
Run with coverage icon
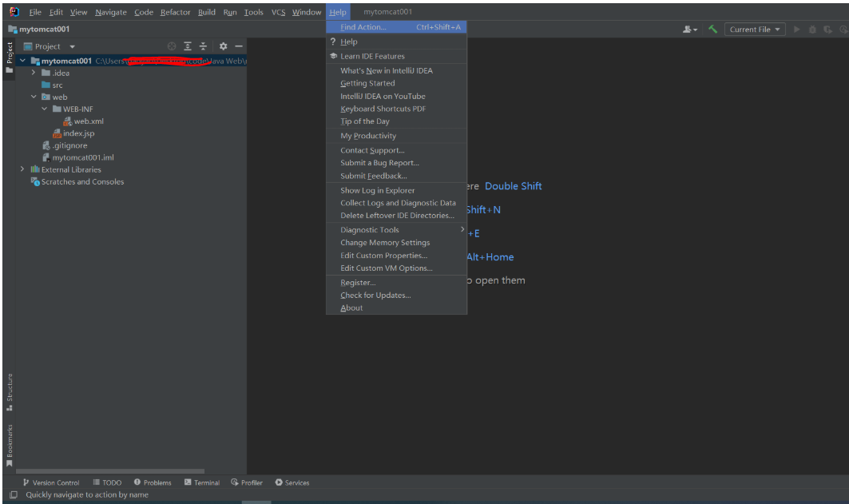828,30
